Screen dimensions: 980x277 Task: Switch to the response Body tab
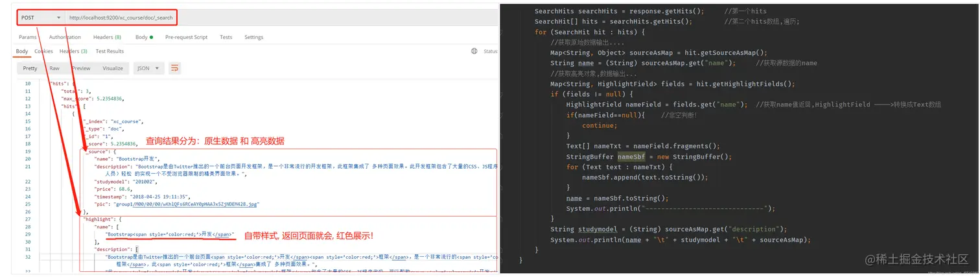point(22,51)
